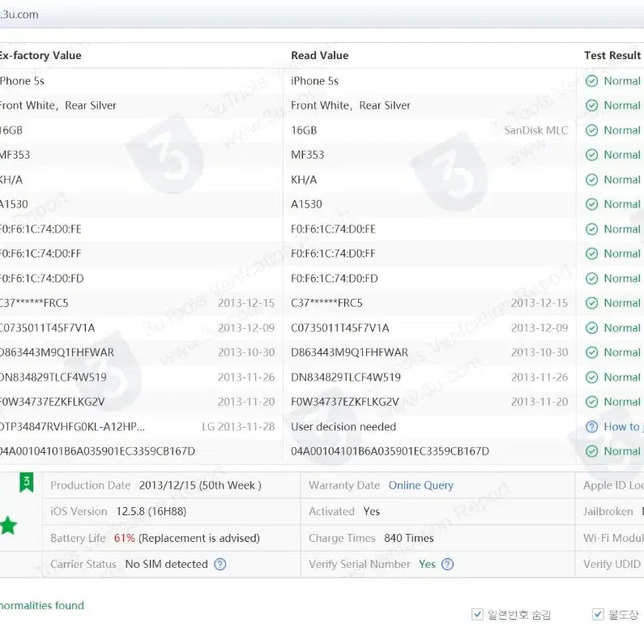This screenshot has width=644, height=644.
Task: Click read value KH/A cell
Action: [x=304, y=180]
